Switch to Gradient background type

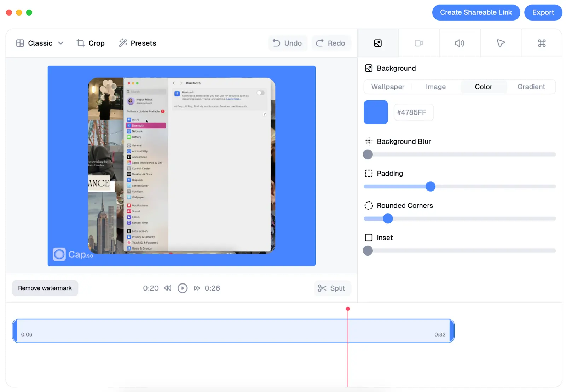click(x=531, y=87)
